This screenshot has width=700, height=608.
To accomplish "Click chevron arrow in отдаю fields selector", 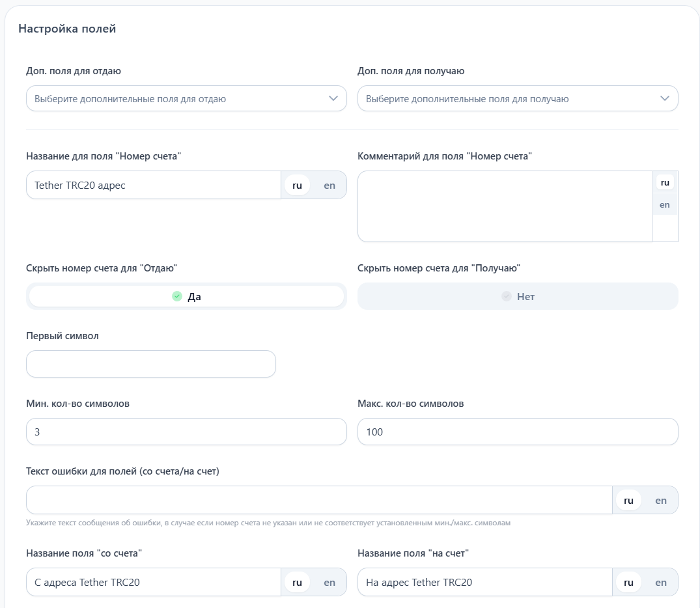I will (x=333, y=99).
